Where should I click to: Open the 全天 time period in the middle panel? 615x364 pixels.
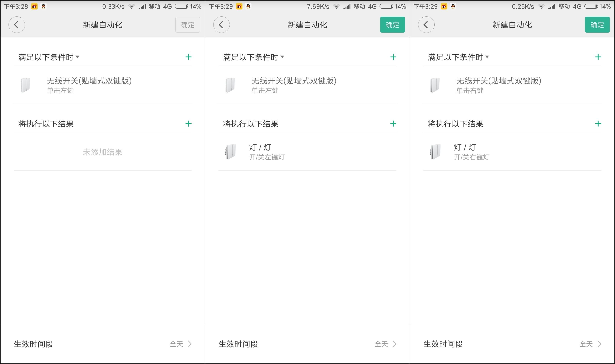point(382,344)
